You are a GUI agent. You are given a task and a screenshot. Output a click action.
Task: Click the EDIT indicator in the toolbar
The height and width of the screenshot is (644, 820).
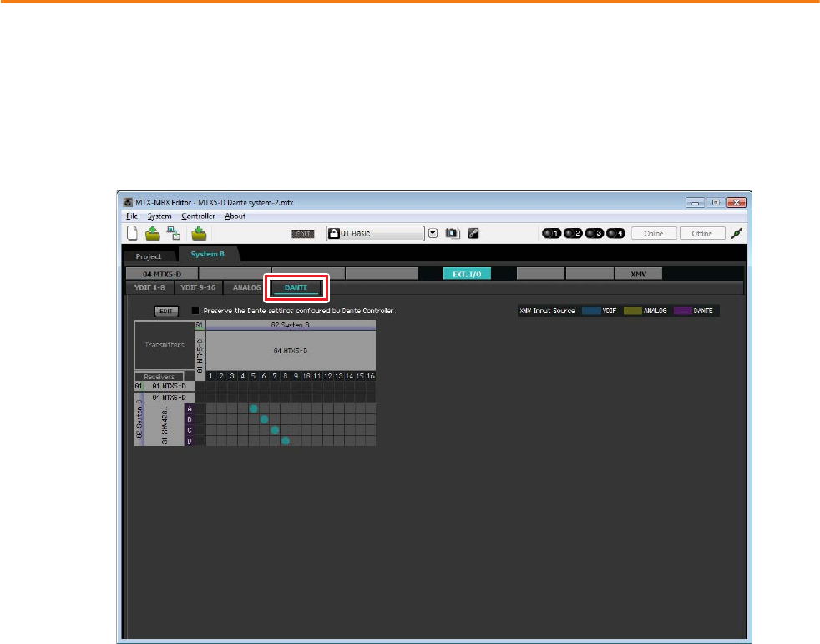(x=303, y=234)
